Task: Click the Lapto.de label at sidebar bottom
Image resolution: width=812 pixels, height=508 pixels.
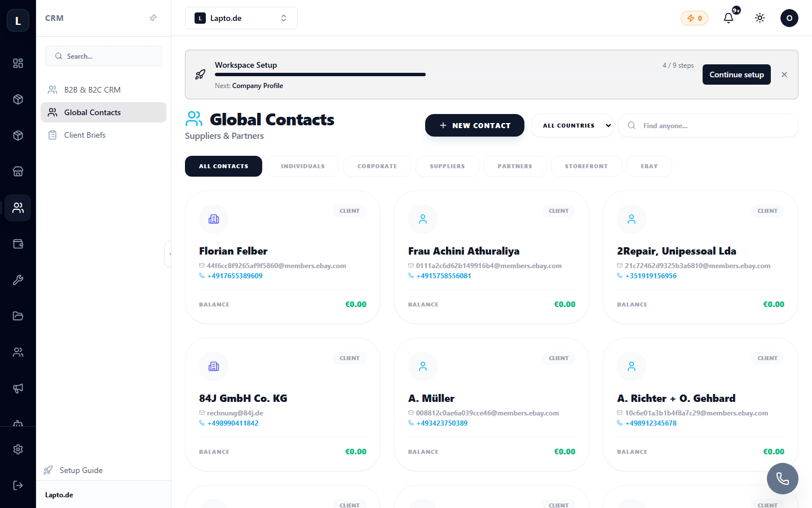Action: (x=59, y=495)
